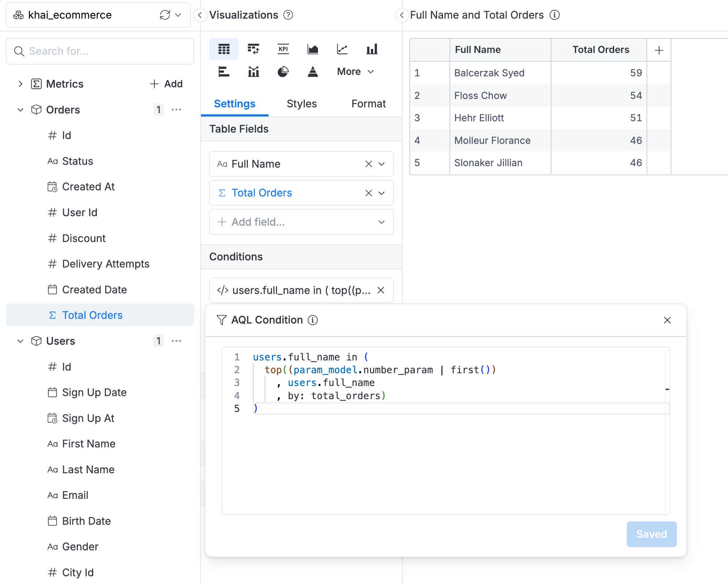This screenshot has width=728, height=585.
Task: Click Add next to Metrics
Action: 166,84
